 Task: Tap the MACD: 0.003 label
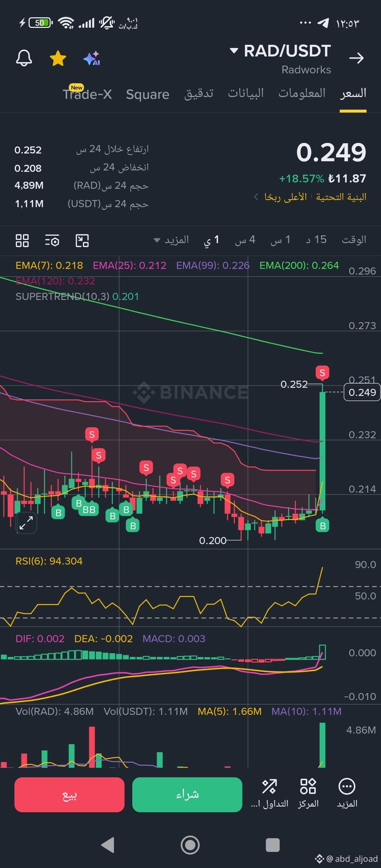pyautogui.click(x=174, y=639)
